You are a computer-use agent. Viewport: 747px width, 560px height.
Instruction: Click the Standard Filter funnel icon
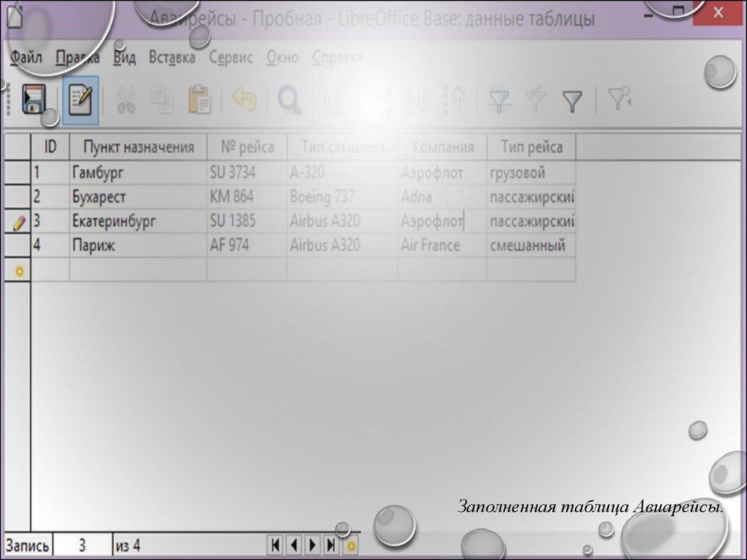tap(573, 101)
